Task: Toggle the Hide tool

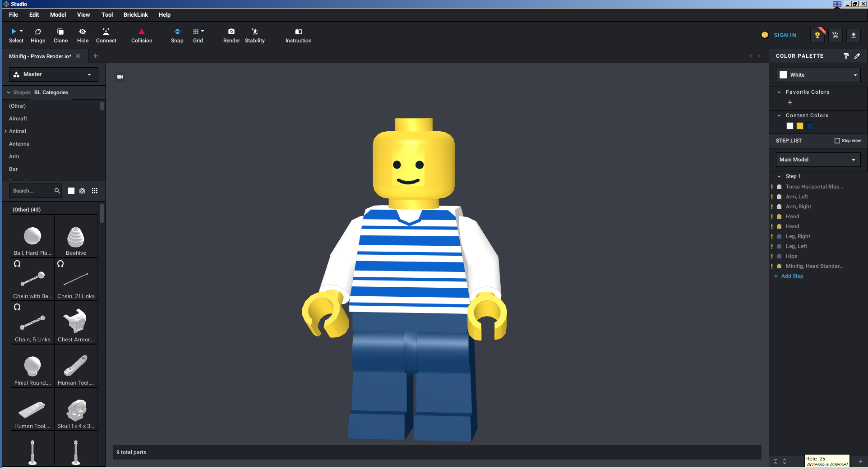Action: tap(83, 36)
